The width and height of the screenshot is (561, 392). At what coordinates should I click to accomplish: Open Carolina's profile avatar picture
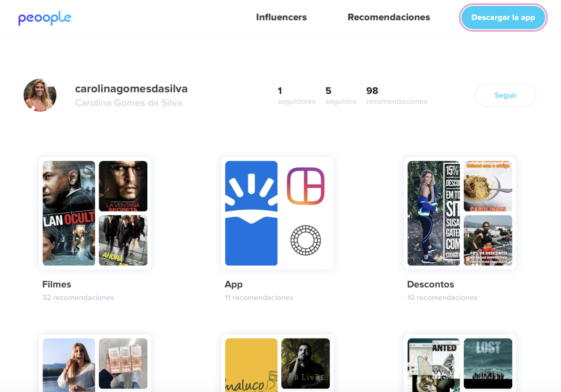coord(40,95)
